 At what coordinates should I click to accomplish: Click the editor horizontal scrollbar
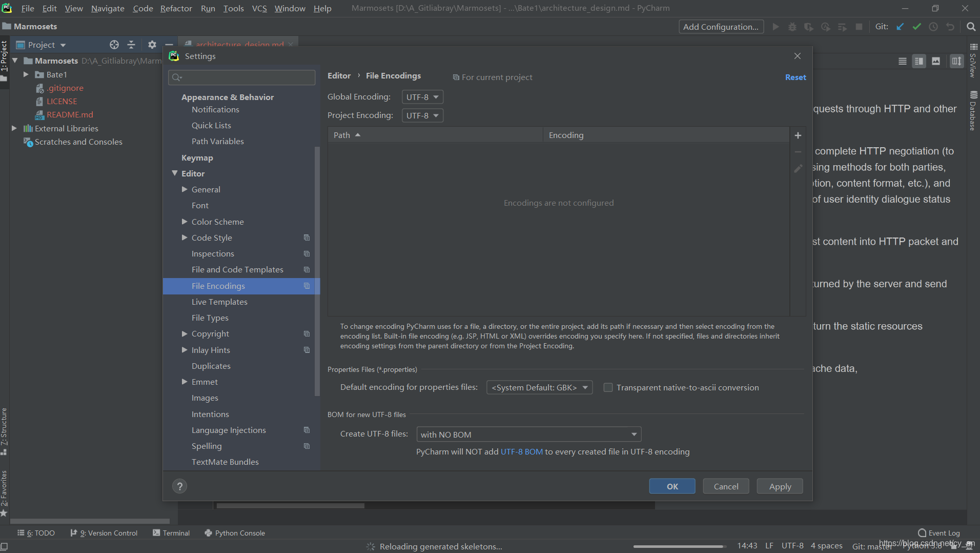click(x=290, y=506)
